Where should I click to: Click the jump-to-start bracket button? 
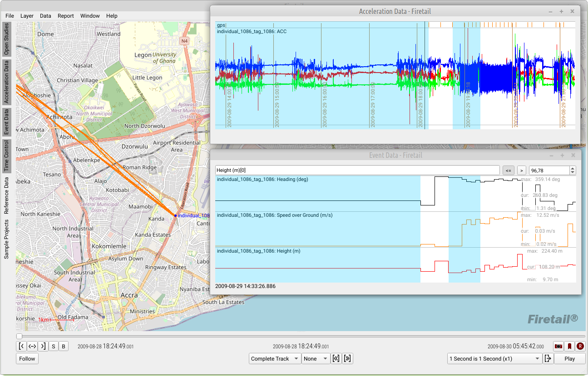click(21, 346)
